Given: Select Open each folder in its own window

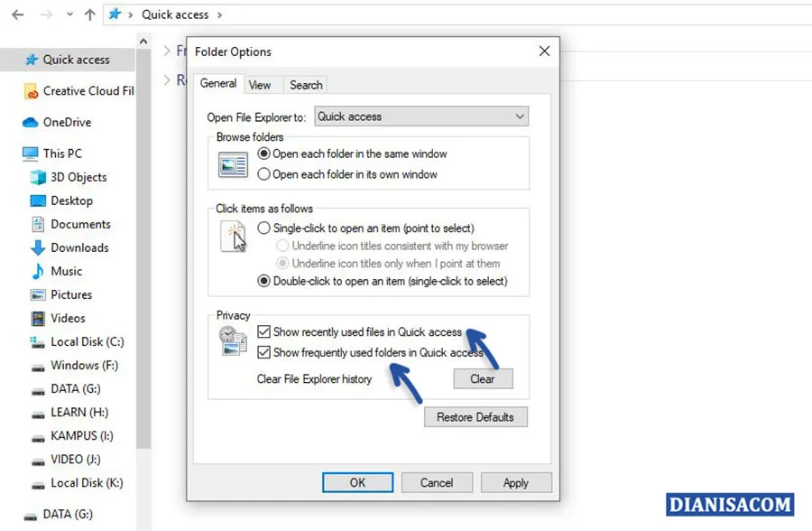Looking at the screenshot, I should pos(263,174).
